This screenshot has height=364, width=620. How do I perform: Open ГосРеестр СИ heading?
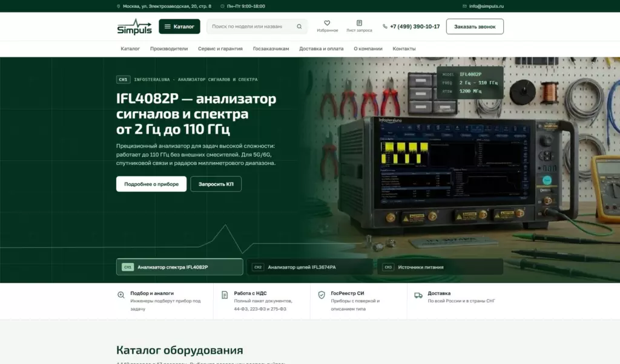pos(347,293)
